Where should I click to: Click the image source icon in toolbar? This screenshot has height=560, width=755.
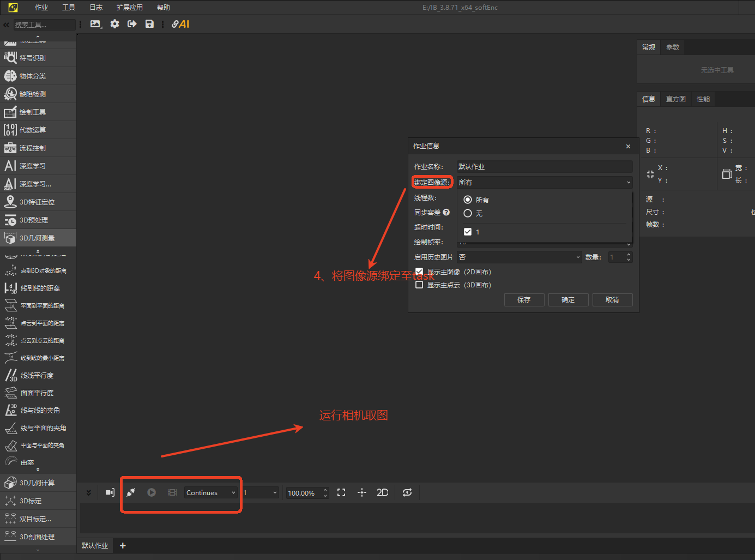pos(96,24)
